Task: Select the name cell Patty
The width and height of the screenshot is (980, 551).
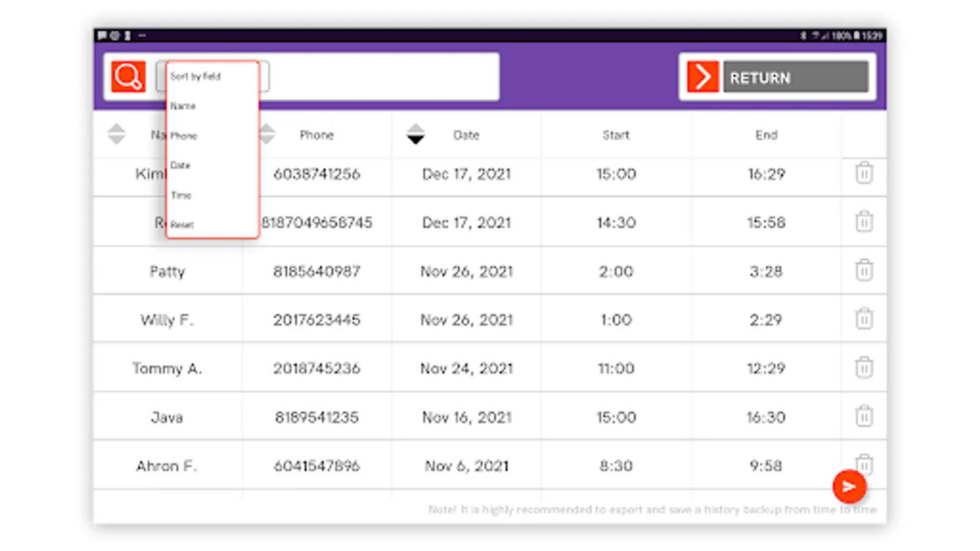Action: pyautogui.click(x=167, y=271)
